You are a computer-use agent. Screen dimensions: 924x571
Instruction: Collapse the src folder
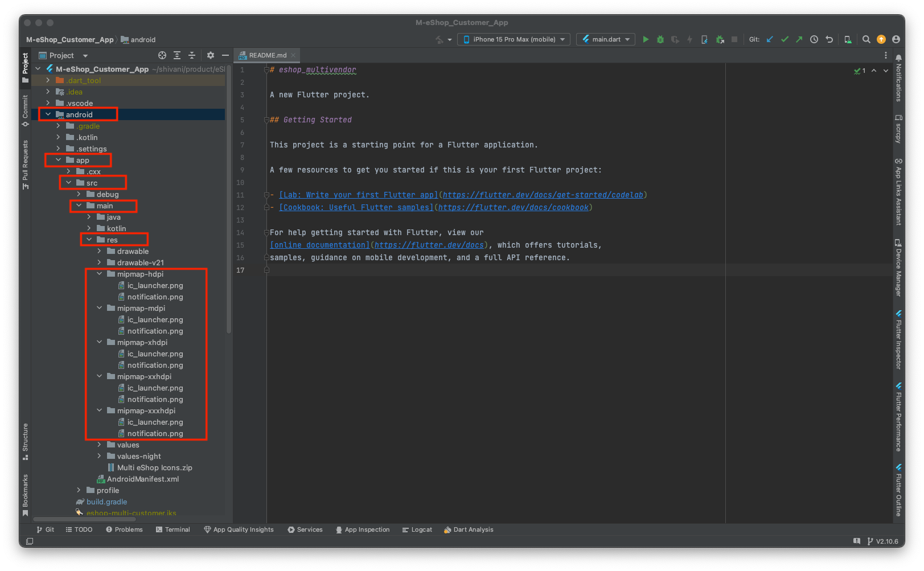[68, 183]
